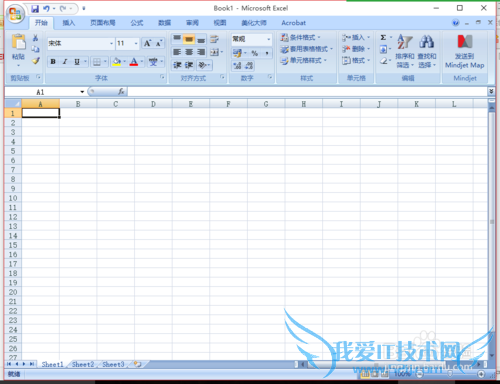Click the Office button logo
Viewport: 500px width, 384px height.
(x=15, y=14)
